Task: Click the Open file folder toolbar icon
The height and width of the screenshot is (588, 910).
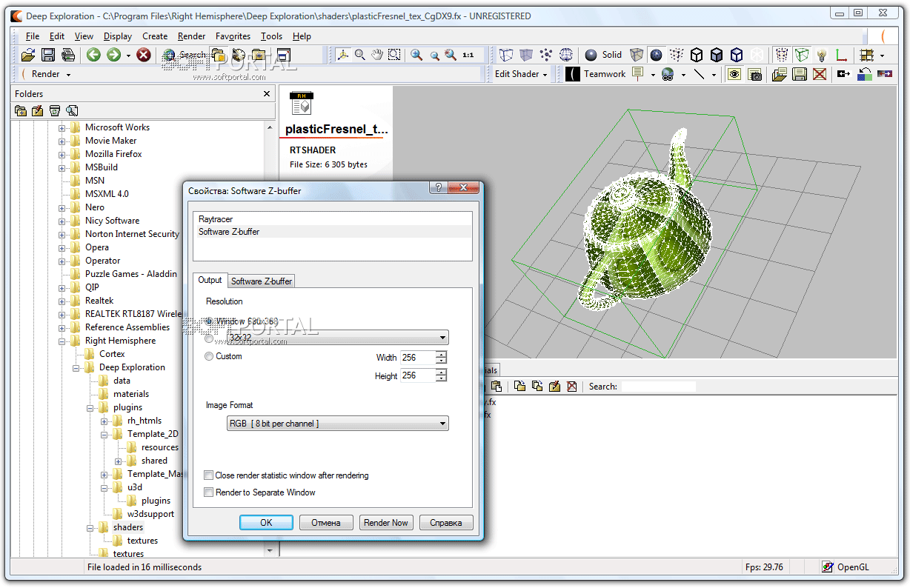Action: coord(28,55)
